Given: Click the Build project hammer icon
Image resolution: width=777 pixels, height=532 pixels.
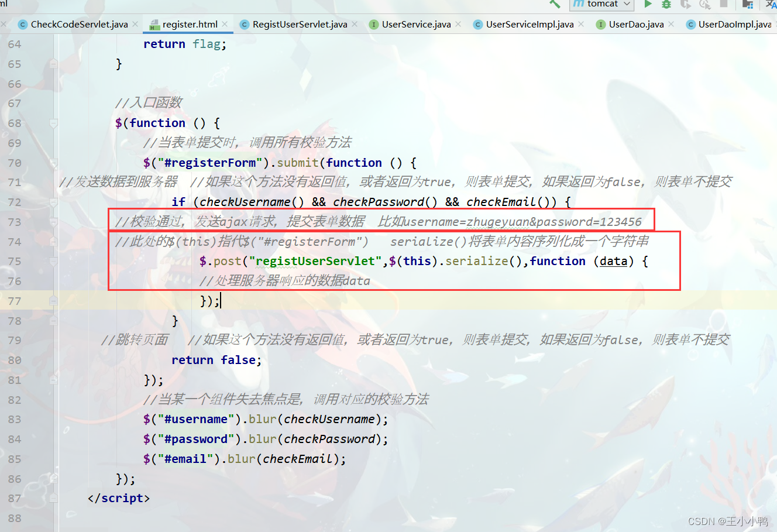Looking at the screenshot, I should click(555, 4).
